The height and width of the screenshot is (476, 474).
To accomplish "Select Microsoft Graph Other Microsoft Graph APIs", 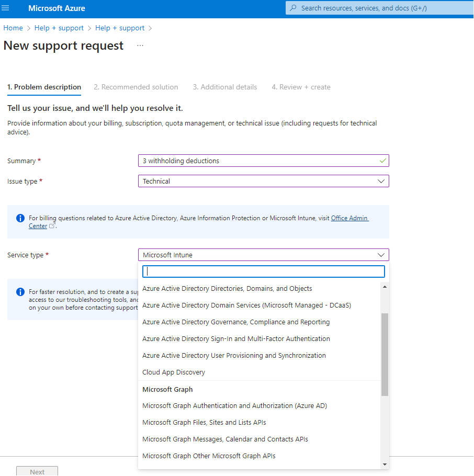I will pos(259,456).
